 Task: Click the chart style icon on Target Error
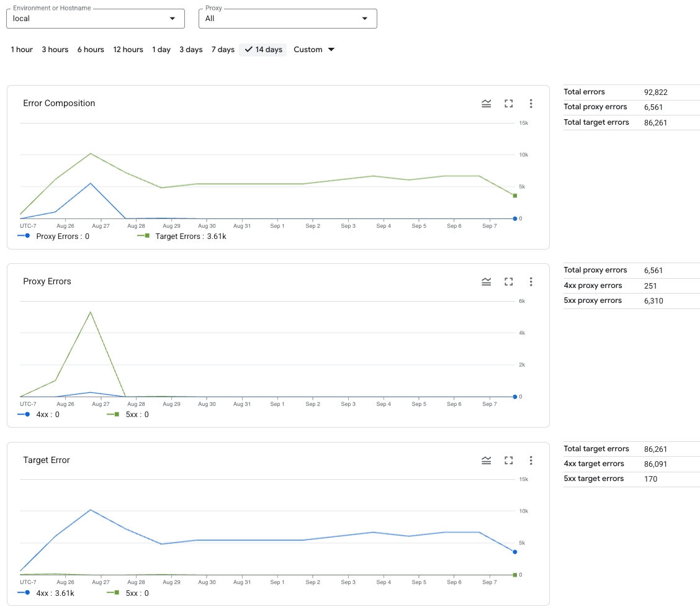(x=486, y=461)
